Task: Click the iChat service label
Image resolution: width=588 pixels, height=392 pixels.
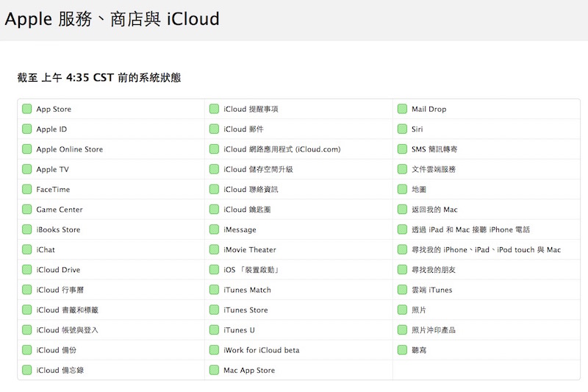Action: click(46, 249)
